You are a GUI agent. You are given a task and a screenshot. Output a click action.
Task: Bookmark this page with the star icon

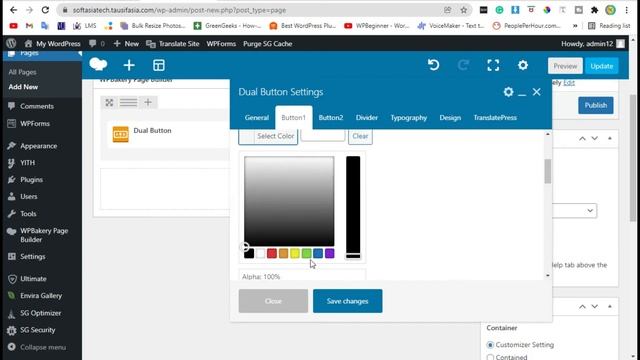[464, 10]
